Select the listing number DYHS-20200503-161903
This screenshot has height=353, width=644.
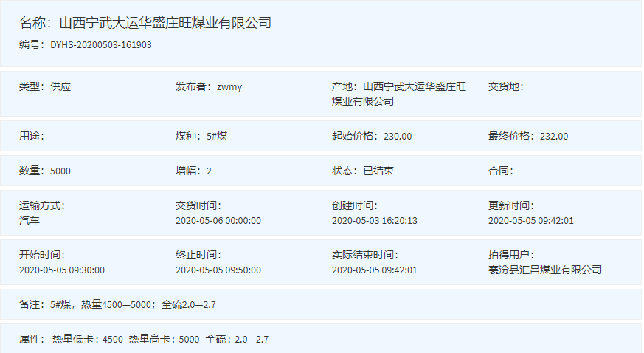[x=101, y=45]
